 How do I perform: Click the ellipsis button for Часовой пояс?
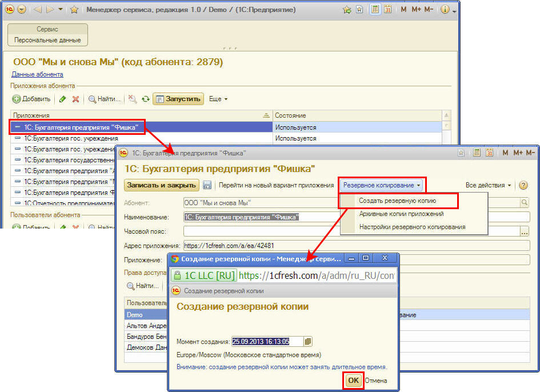[x=524, y=232]
